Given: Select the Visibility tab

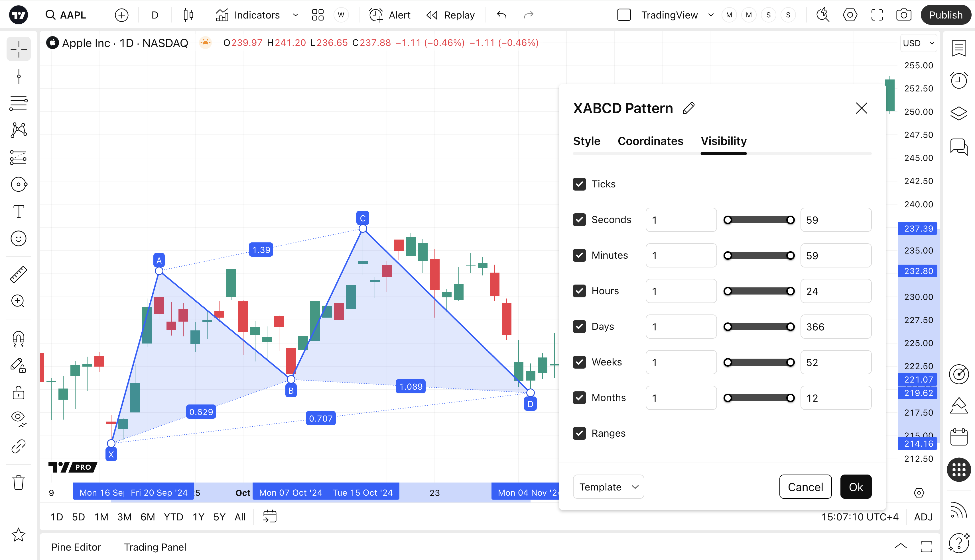Looking at the screenshot, I should [723, 141].
